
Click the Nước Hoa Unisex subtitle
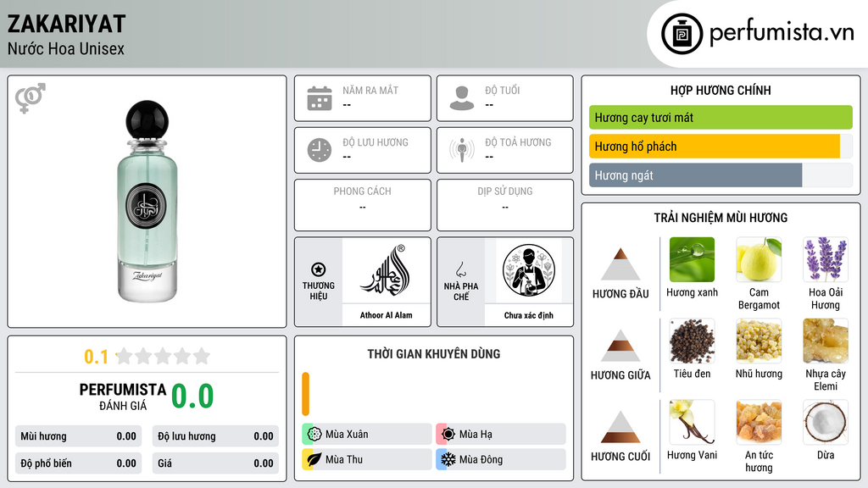click(x=66, y=48)
